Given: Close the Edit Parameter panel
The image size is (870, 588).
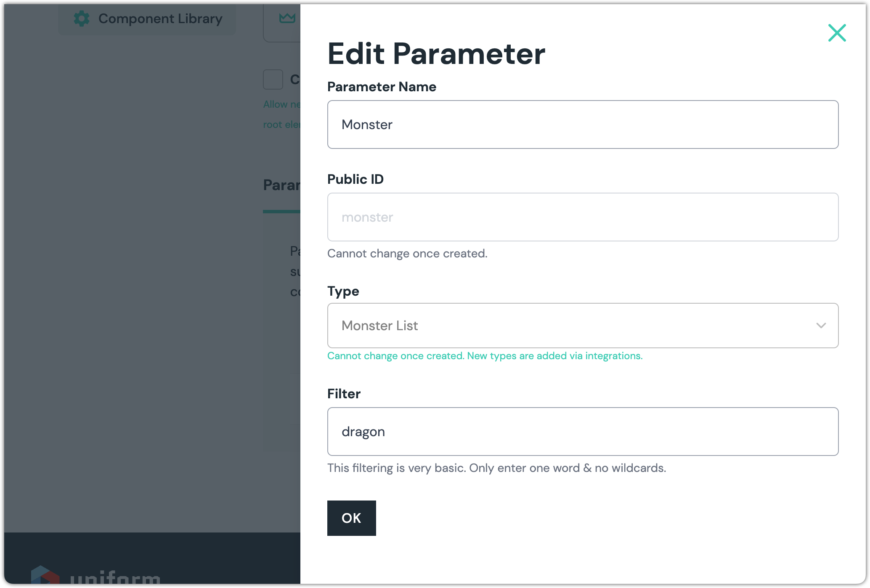Looking at the screenshot, I should (x=837, y=33).
